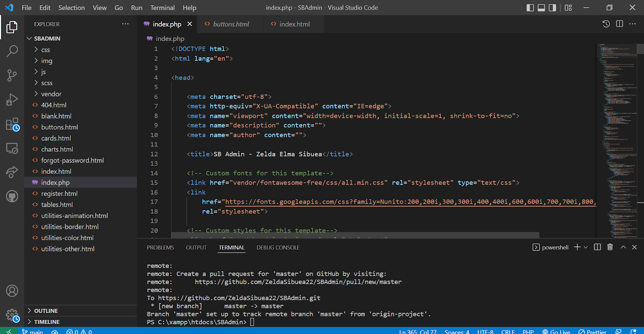This screenshot has width=644, height=334.
Task: Open the terminal launch profile dropdown
Action: (x=586, y=247)
